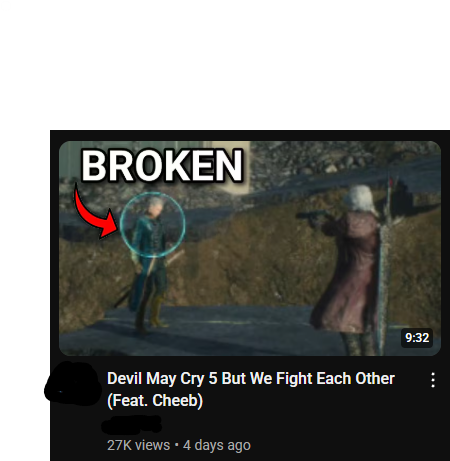The image size is (450, 461).
Task: Click the BROKEN text overlay on thumbnail
Action: pyautogui.click(x=162, y=166)
